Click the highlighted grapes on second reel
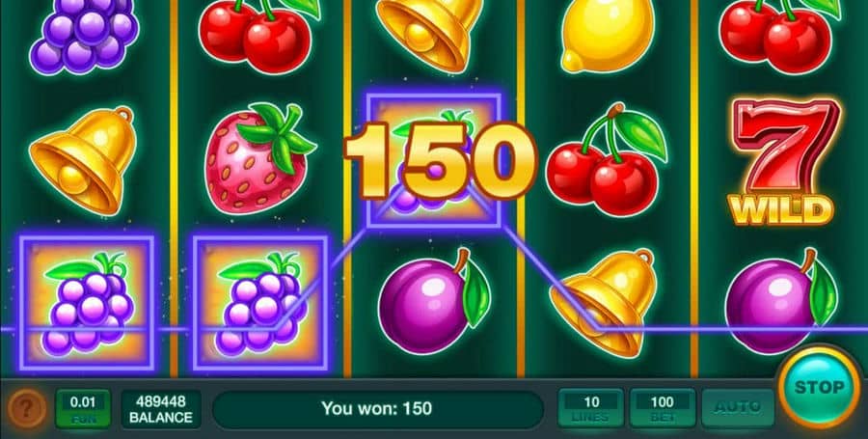 260,303
